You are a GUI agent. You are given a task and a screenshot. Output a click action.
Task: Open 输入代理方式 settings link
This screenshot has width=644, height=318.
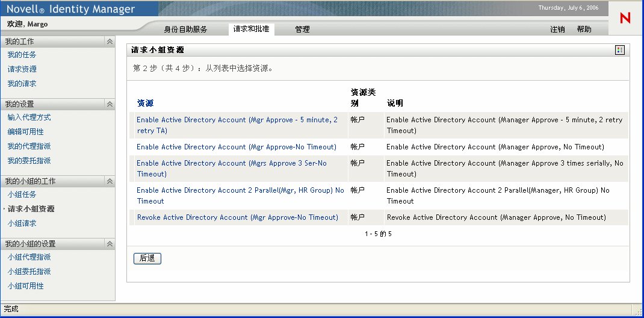(29, 117)
